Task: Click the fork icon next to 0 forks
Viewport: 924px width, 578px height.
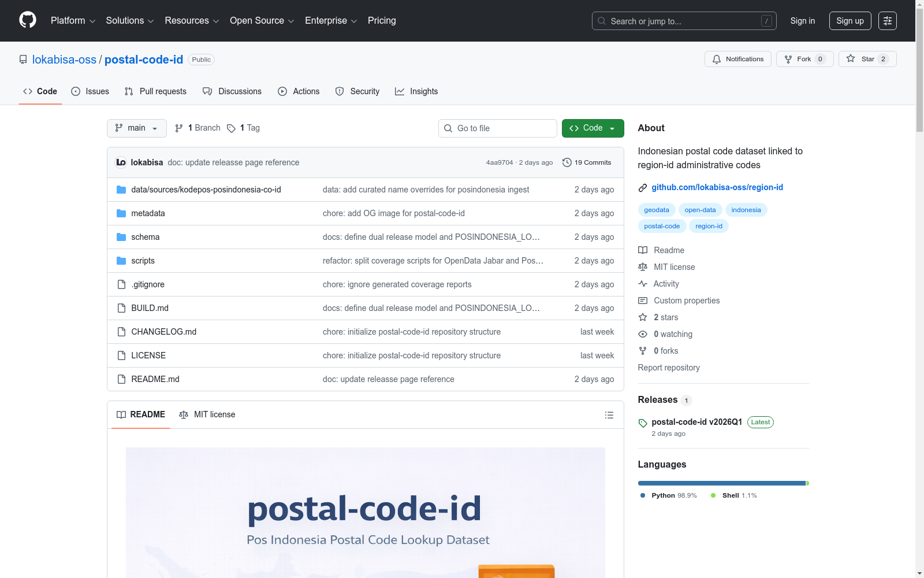Action: coord(643,351)
